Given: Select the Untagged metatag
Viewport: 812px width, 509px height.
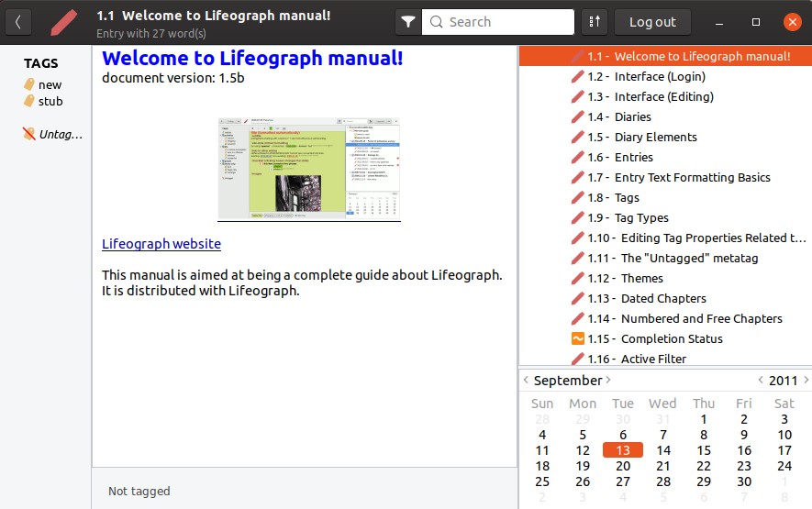Looking at the screenshot, I should pos(53,135).
